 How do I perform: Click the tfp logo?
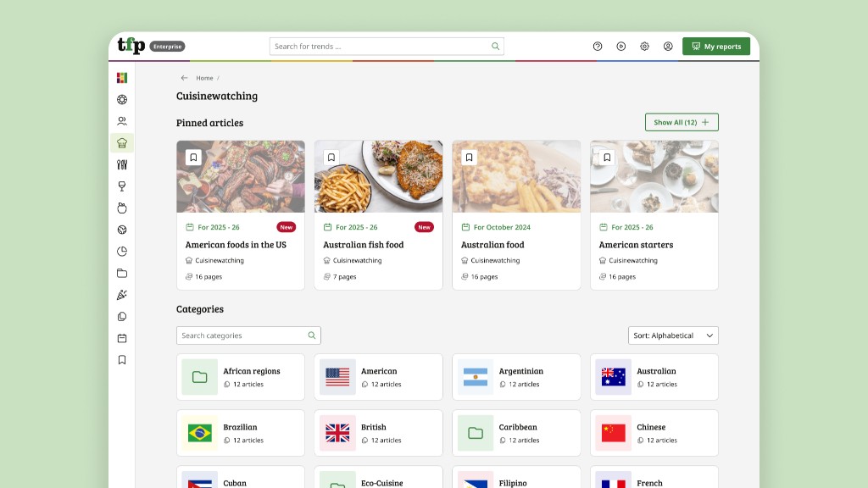(131, 46)
